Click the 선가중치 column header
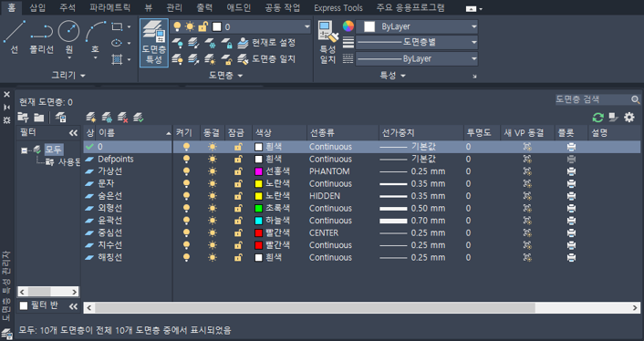This screenshot has width=644, height=341. [421, 133]
